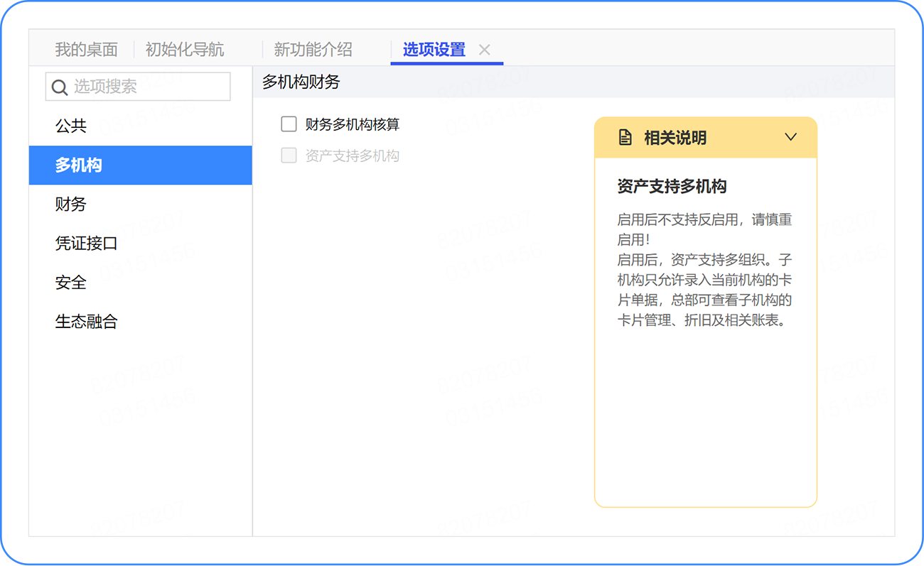Focus the 选项搜索 input field
This screenshot has height=566, width=924.
pos(138,87)
